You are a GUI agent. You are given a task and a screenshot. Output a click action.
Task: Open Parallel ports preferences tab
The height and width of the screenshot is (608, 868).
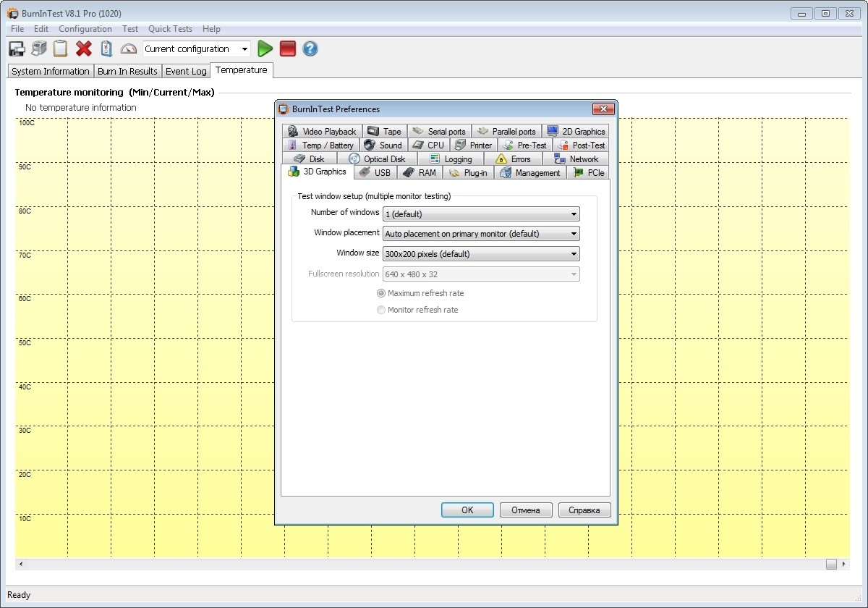[x=506, y=131]
